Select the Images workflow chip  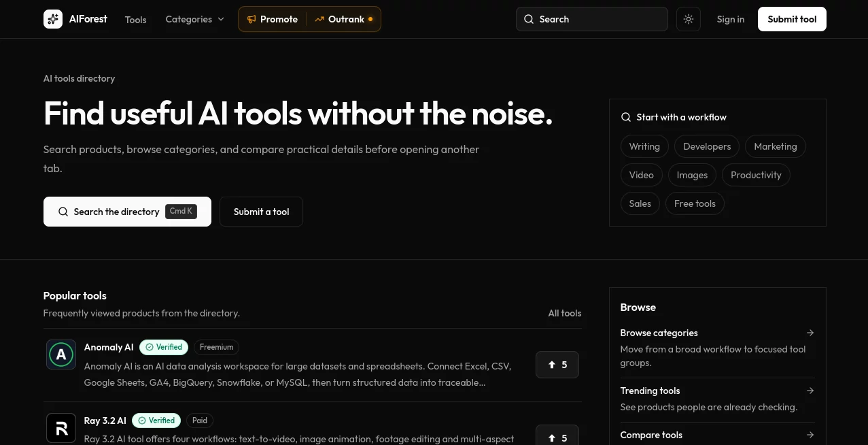(x=692, y=175)
